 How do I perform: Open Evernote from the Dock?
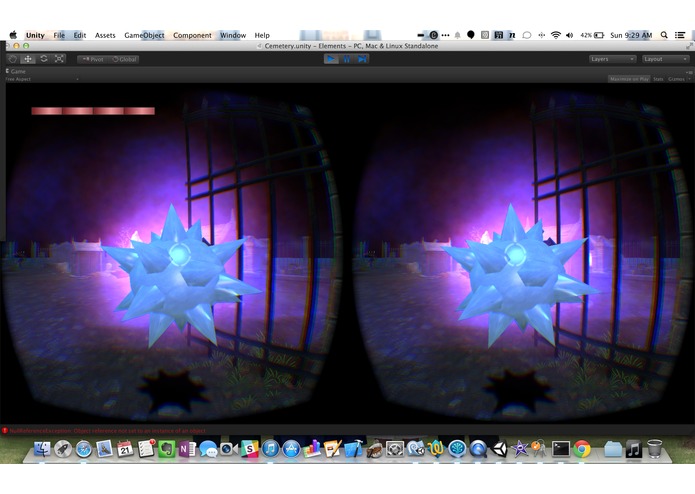click(167, 449)
